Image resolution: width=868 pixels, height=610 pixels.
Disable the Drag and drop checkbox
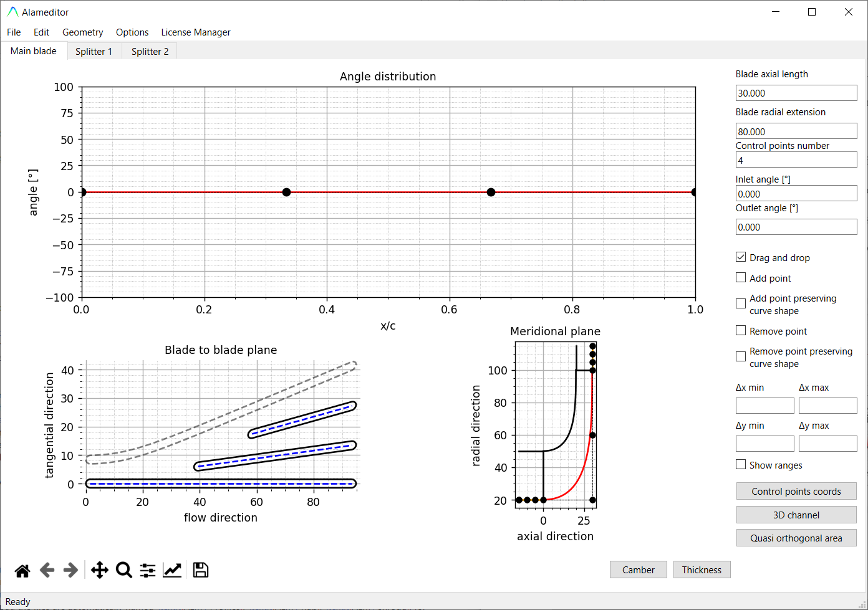tap(741, 257)
